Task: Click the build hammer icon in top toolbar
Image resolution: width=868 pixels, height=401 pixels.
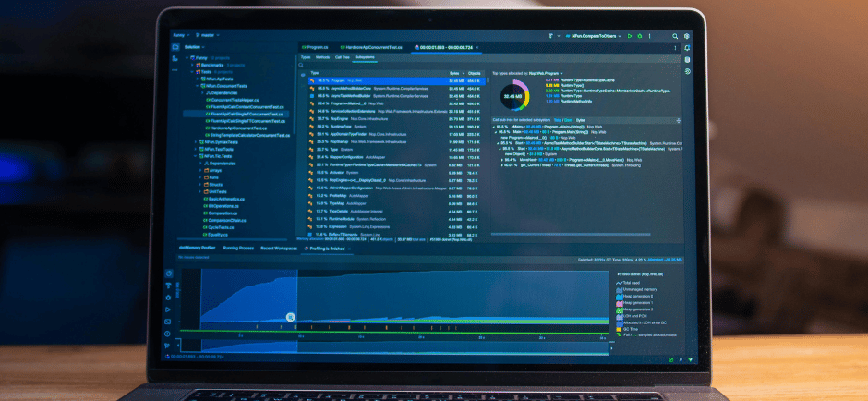Action: pyautogui.click(x=550, y=36)
